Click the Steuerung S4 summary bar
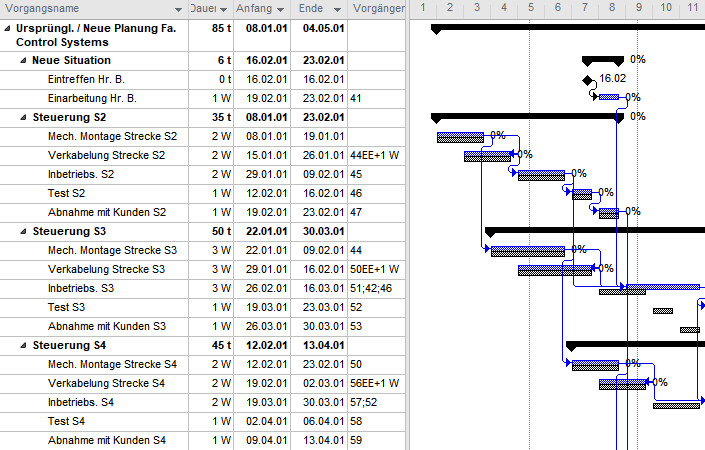The image size is (705, 450). click(634, 346)
